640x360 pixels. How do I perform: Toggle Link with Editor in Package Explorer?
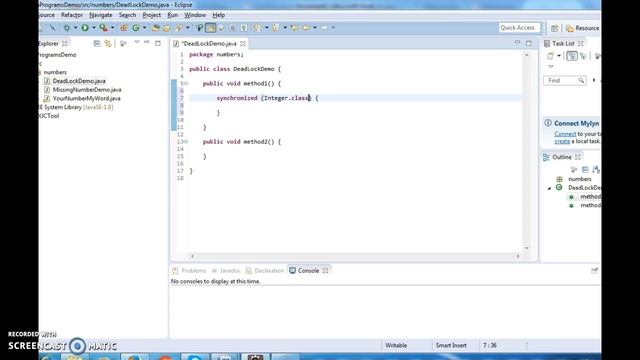pyautogui.click(x=108, y=43)
